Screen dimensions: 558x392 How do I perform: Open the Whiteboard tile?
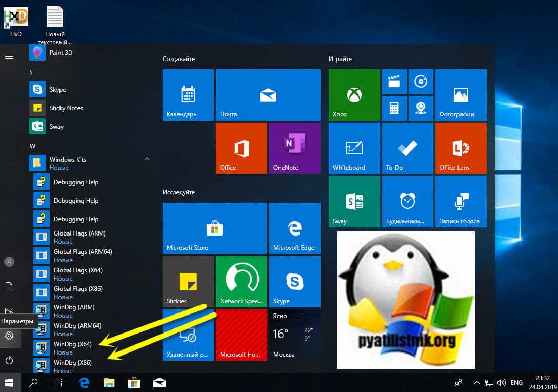[354, 148]
